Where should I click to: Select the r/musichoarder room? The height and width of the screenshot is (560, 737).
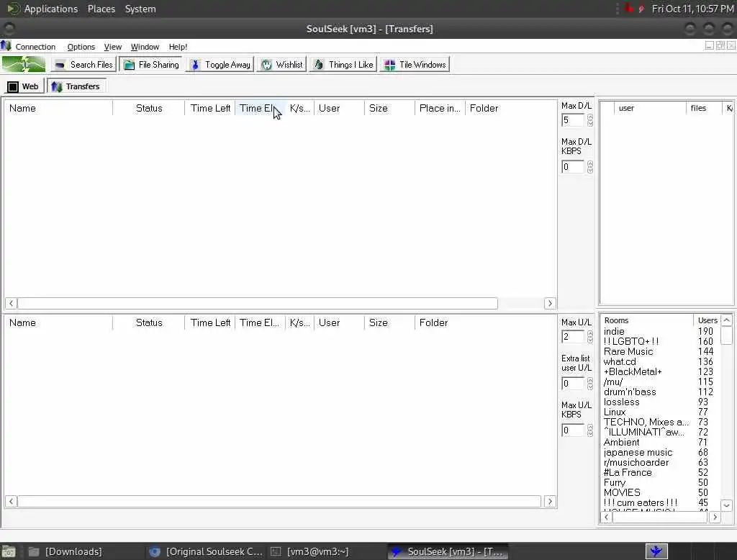click(x=636, y=463)
